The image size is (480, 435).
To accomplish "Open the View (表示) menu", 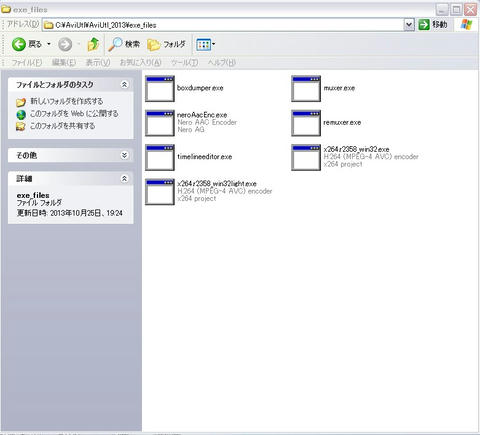I will (x=98, y=62).
